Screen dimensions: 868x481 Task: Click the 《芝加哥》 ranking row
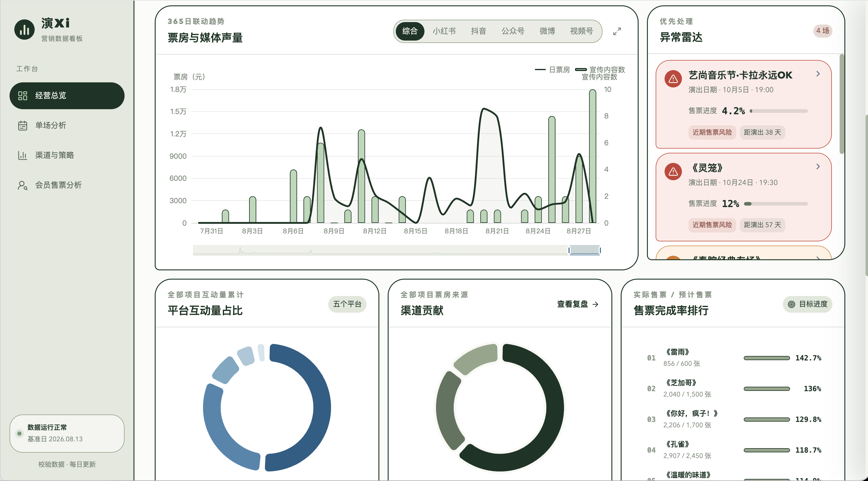point(734,388)
